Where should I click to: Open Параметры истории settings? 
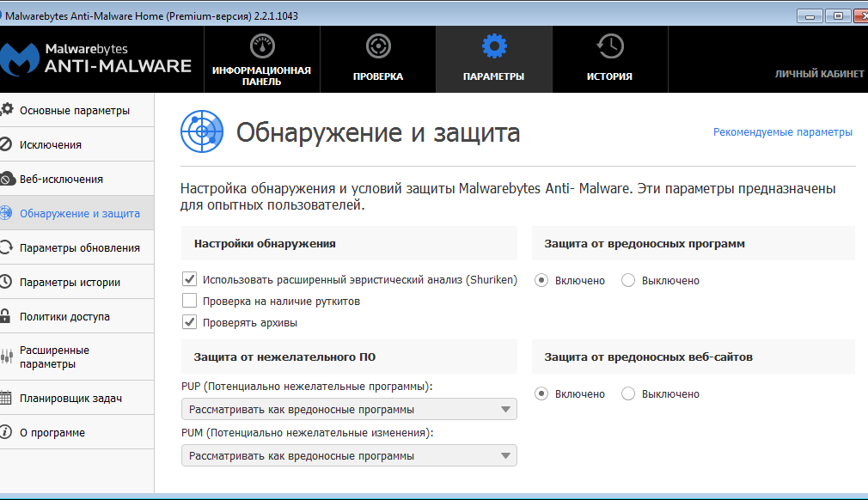coord(77,282)
